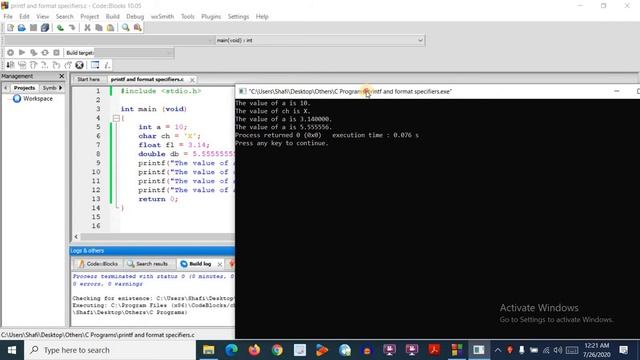Viewport: 640px width, 360px height.
Task: Open the empty scope dropdown left of main(void)
Action: (109, 40)
